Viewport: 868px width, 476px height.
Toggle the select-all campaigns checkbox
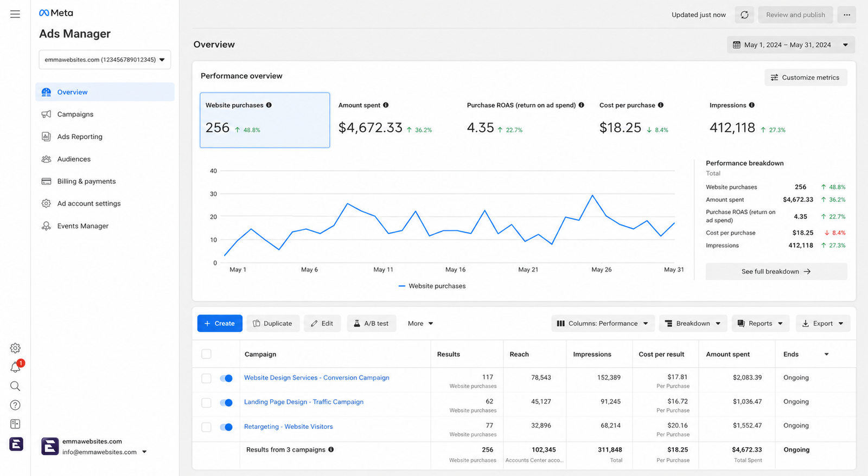pos(206,354)
